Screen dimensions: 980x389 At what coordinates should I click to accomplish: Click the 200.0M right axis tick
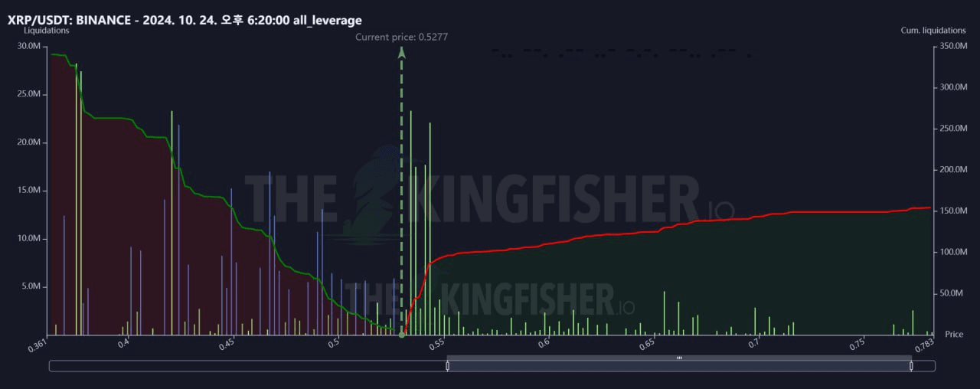[x=954, y=170]
